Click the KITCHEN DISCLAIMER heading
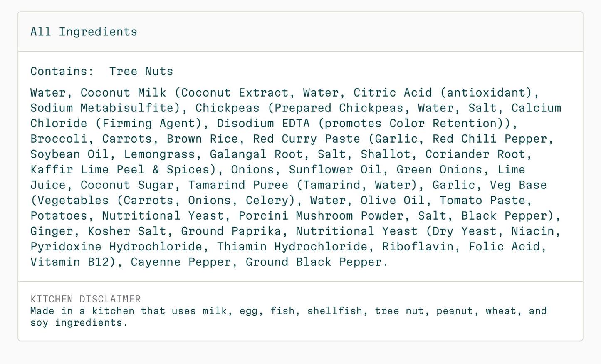 click(86, 299)
